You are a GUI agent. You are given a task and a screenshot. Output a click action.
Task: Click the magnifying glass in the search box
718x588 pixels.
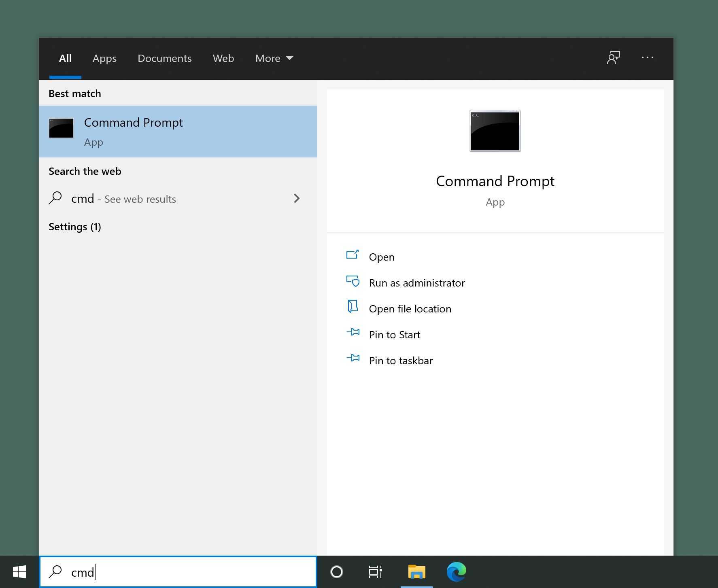coord(55,572)
